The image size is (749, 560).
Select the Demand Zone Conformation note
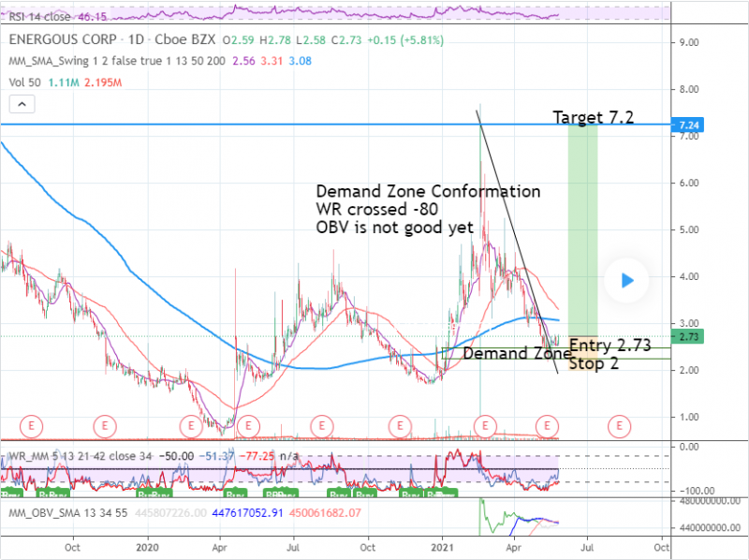(x=428, y=191)
